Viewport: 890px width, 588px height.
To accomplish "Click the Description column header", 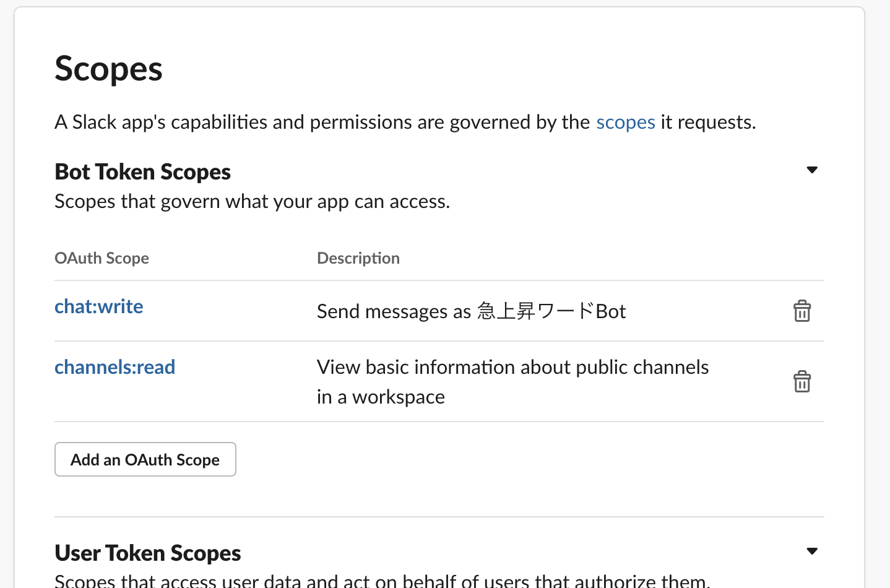I will coord(358,258).
